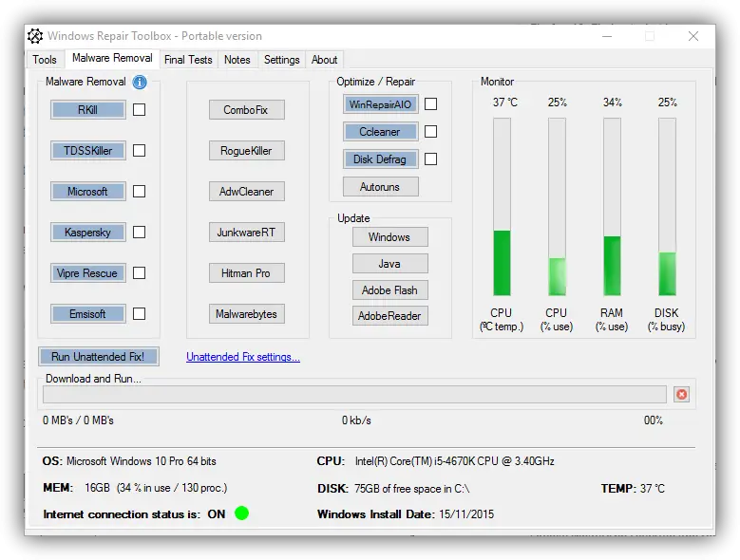This screenshot has height=560, width=740.
Task: Open Autoruns
Action: 381,187
